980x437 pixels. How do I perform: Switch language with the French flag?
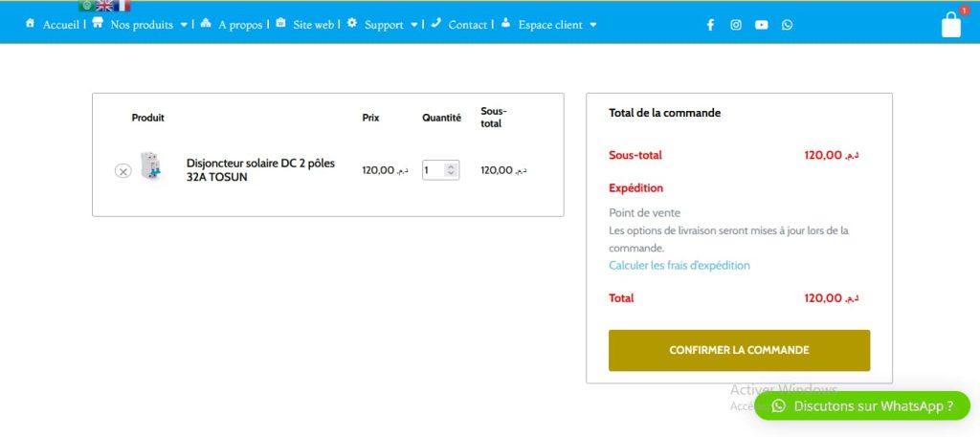tap(122, 6)
